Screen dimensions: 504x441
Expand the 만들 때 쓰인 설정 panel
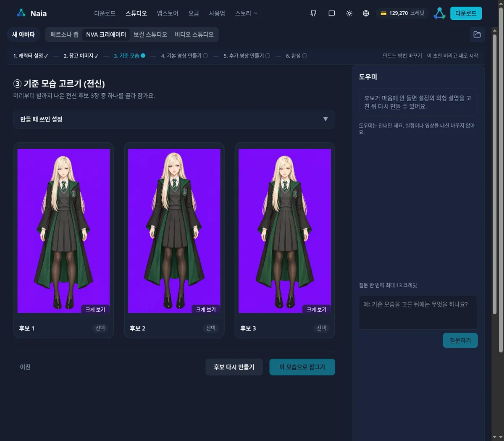point(174,119)
